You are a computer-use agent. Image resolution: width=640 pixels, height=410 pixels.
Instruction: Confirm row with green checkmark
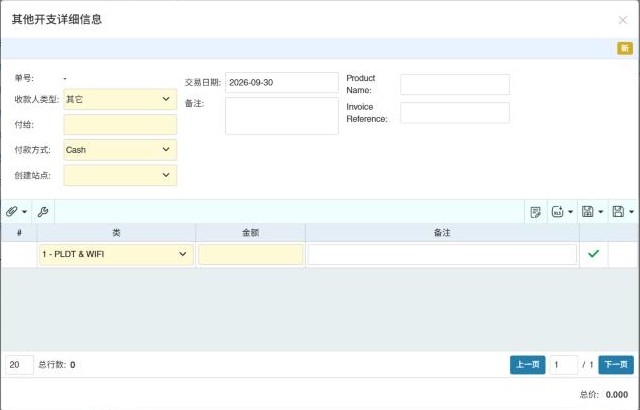point(593,254)
